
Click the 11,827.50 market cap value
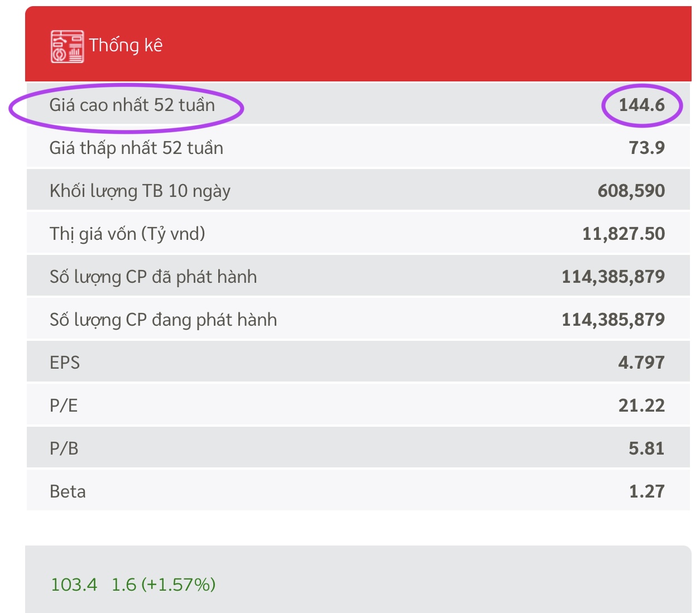point(623,234)
